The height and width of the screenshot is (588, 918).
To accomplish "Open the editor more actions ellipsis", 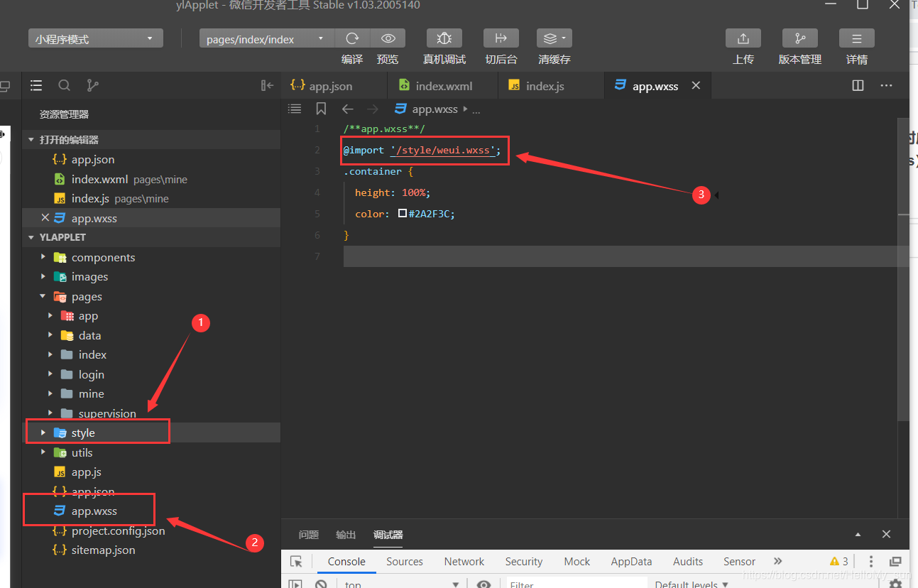I will pyautogui.click(x=886, y=85).
